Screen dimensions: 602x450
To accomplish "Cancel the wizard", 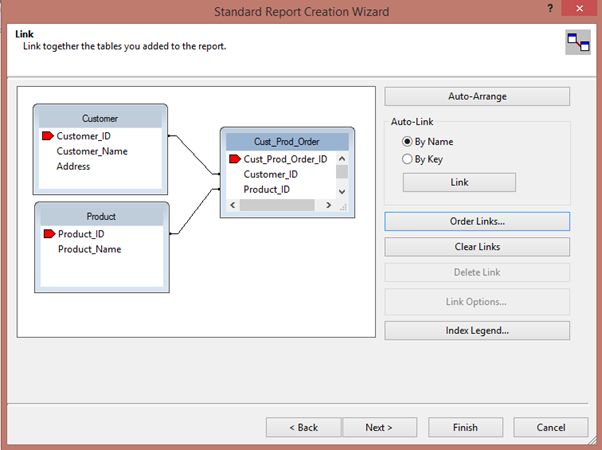I will coord(551,427).
